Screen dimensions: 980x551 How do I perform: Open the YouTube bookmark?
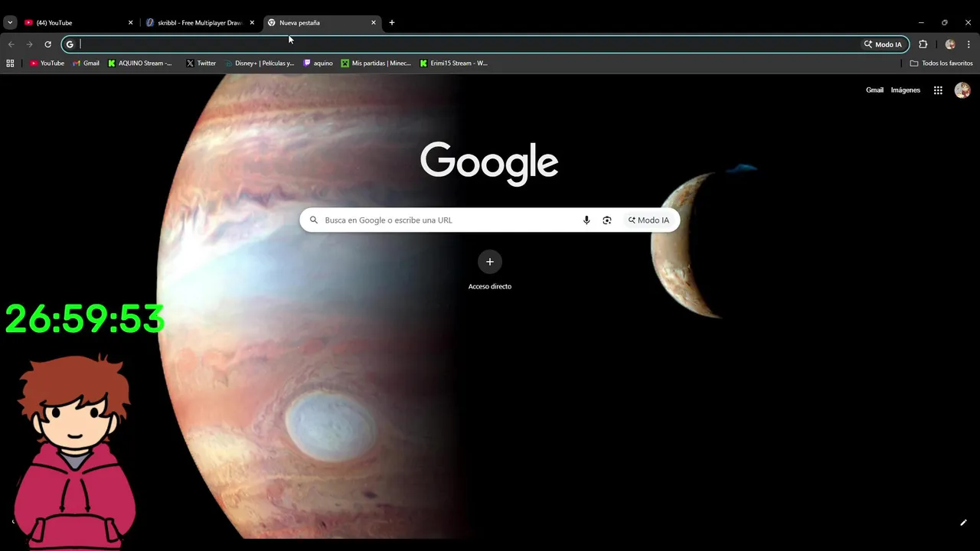47,64
